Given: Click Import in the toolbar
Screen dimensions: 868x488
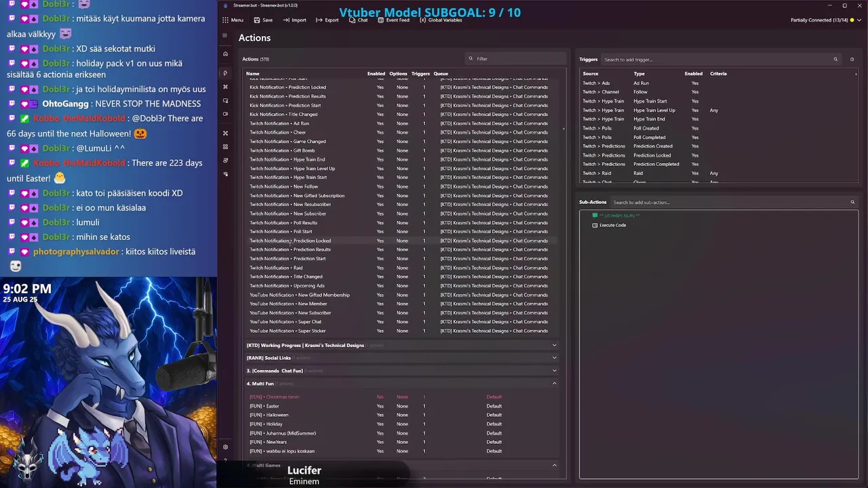Looking at the screenshot, I should [x=294, y=20].
